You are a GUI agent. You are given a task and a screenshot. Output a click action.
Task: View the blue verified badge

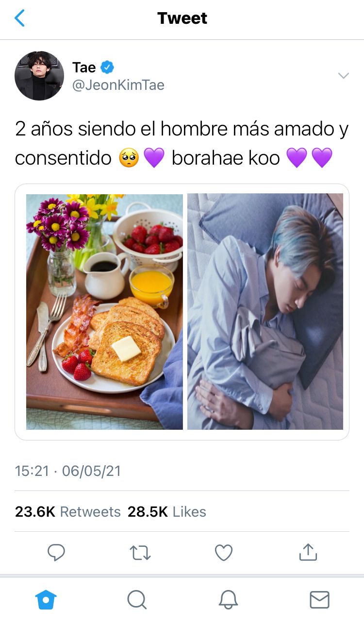[x=107, y=67]
